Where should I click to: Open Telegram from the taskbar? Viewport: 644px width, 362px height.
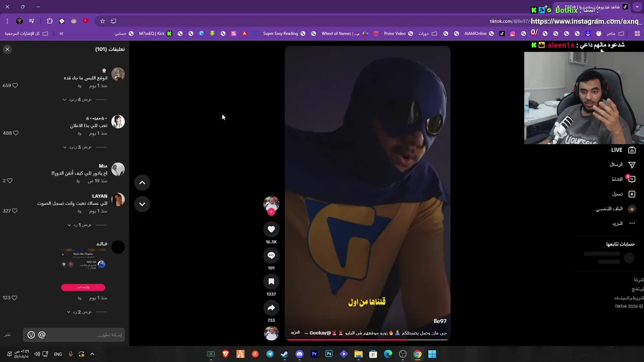pos(270,354)
